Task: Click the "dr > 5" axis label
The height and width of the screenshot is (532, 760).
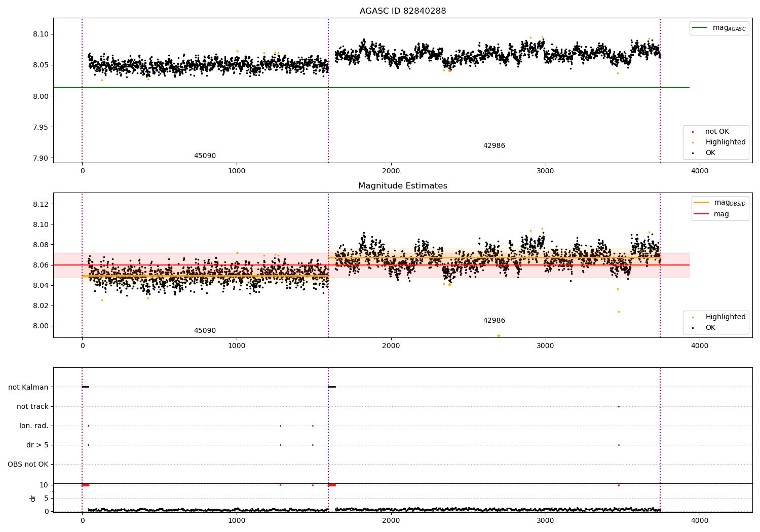Action: point(37,445)
